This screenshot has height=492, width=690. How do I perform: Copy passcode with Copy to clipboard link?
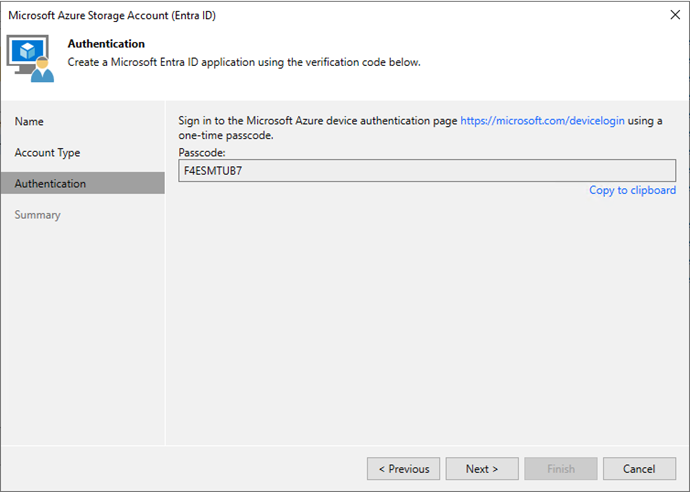point(632,190)
